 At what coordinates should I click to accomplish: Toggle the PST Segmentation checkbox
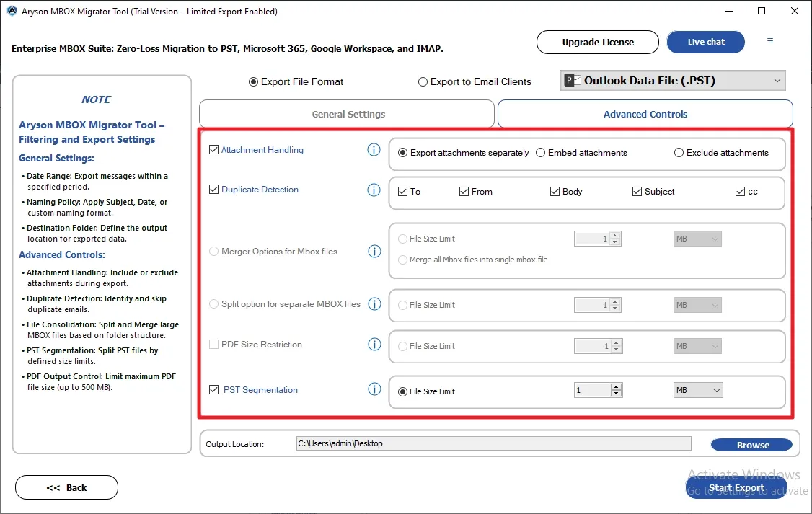(x=213, y=390)
